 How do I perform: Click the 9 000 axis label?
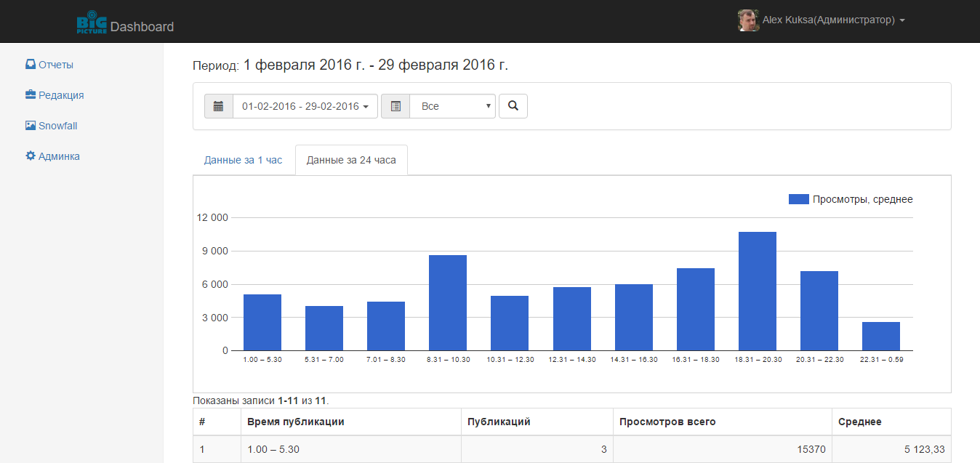215,251
